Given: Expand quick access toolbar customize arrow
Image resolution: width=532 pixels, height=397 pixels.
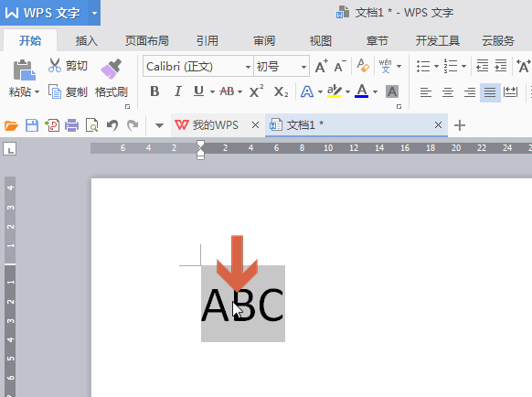Looking at the screenshot, I should click(x=159, y=125).
